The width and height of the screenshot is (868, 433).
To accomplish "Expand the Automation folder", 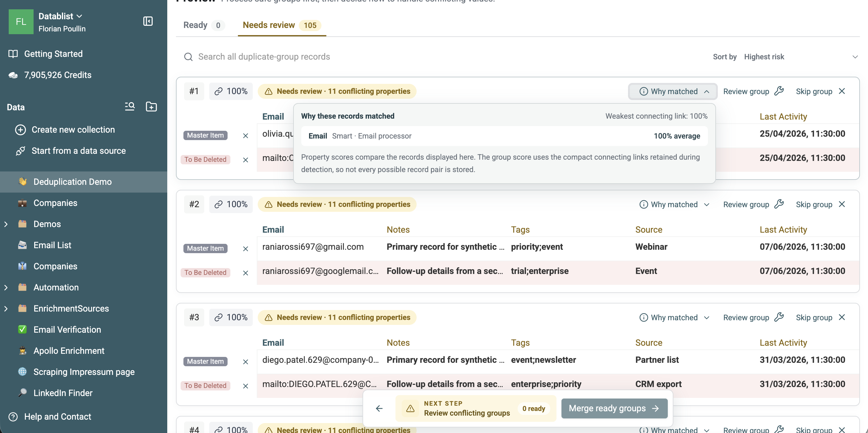I will point(6,288).
